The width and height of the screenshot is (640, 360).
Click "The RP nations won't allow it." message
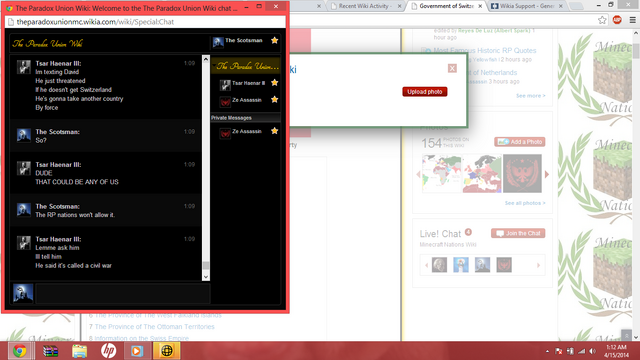75,215
